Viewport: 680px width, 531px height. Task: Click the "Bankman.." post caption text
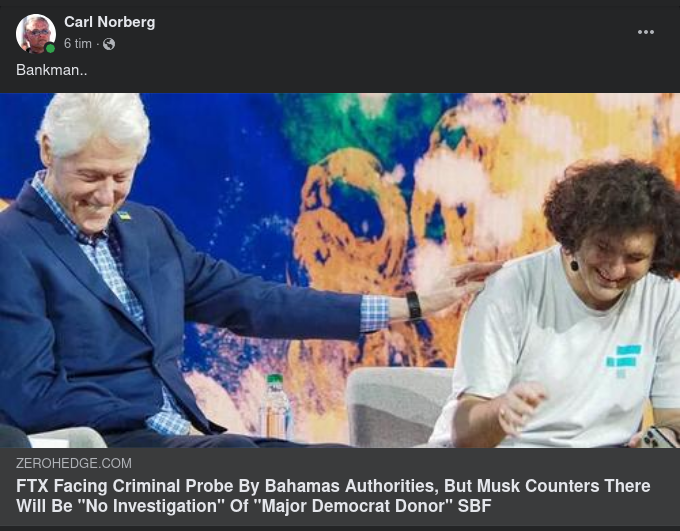[x=52, y=70]
